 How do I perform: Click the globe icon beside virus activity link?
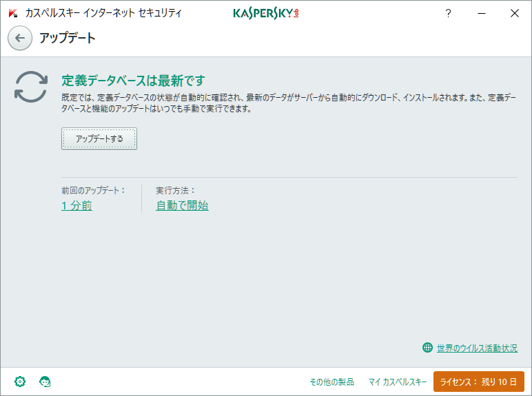[x=427, y=348]
